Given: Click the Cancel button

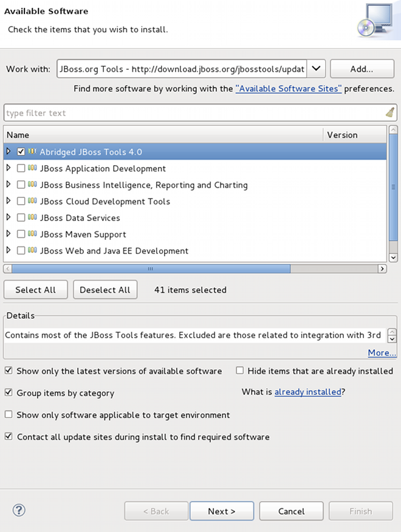Looking at the screenshot, I should 291,511.
